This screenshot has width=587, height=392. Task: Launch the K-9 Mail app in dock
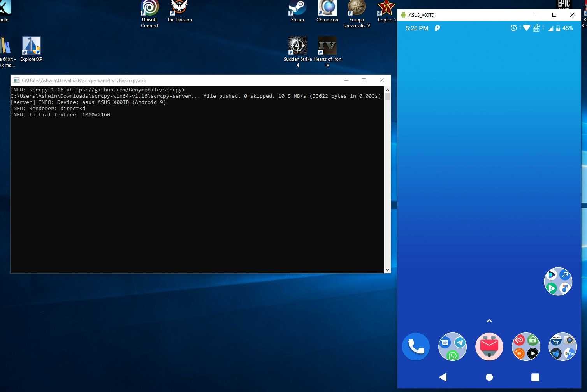click(489, 346)
